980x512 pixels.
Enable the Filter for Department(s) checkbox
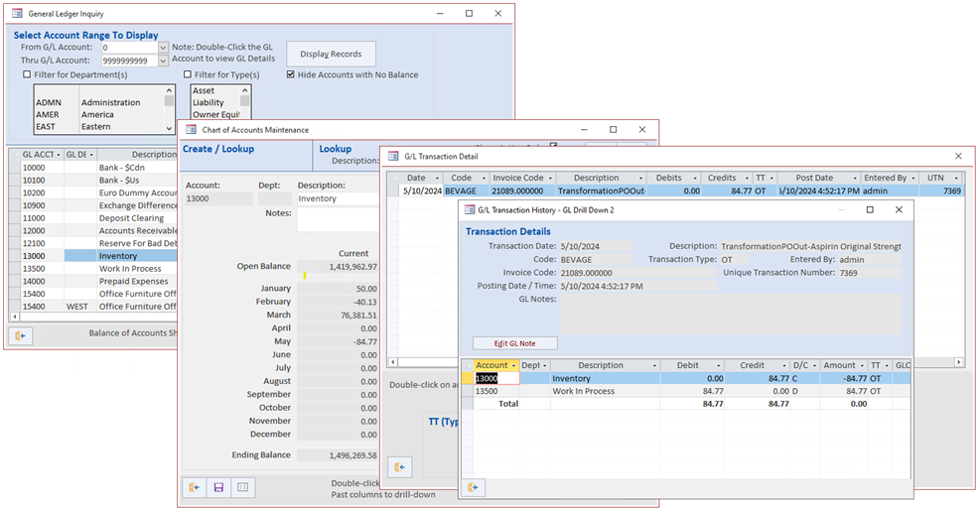[27, 74]
